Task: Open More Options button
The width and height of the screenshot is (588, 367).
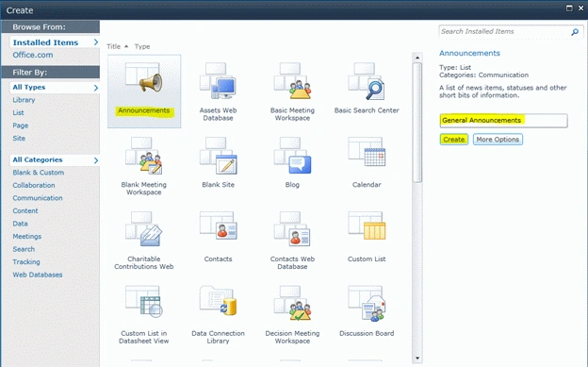Action: pos(498,140)
